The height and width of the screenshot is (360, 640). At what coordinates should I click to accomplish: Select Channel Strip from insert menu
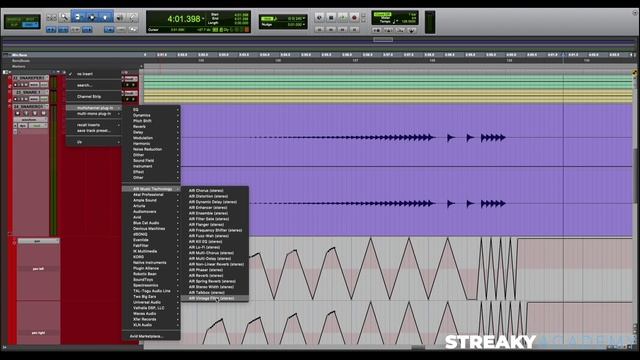94,97
